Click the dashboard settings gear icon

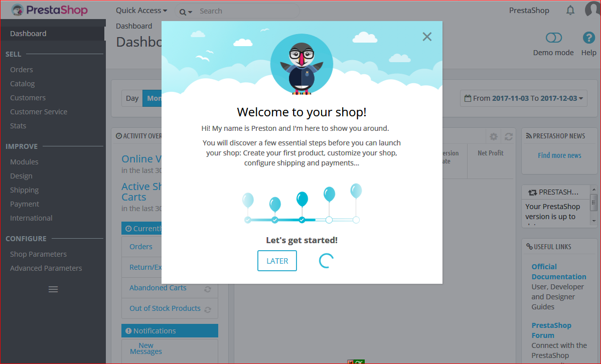coord(494,137)
